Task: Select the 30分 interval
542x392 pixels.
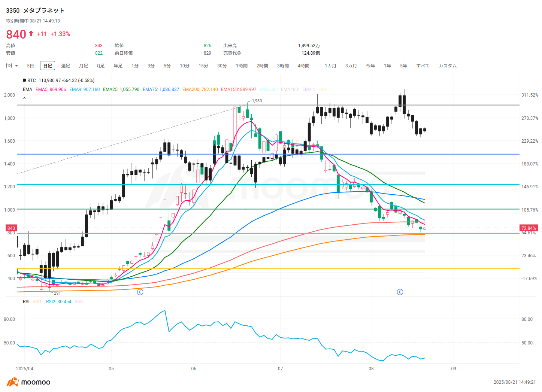Action: [222, 66]
